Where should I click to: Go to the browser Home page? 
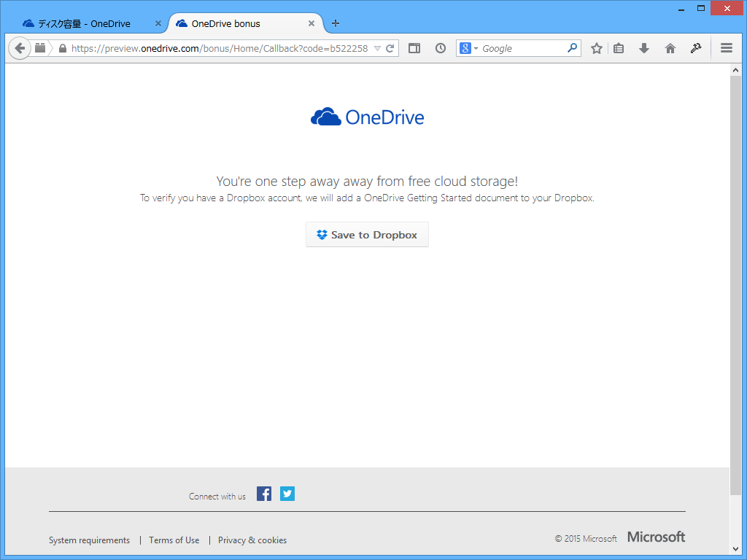point(670,47)
